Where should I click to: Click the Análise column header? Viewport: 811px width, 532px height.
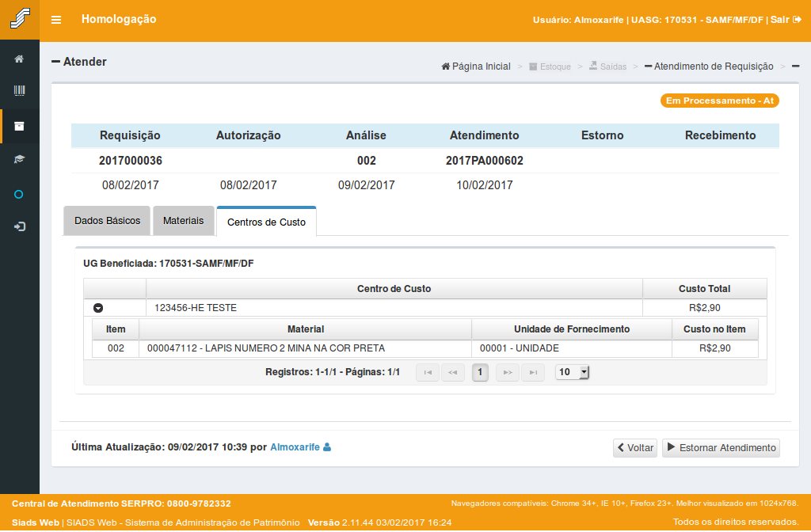366,135
